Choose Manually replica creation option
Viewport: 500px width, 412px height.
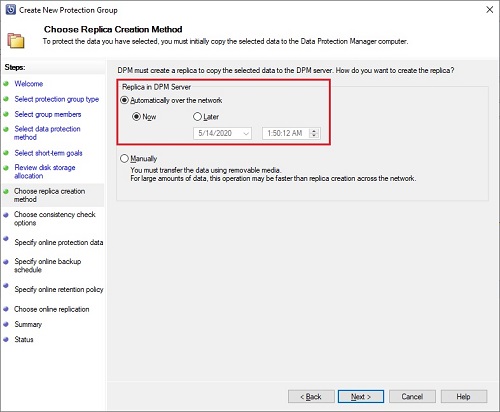(124, 159)
